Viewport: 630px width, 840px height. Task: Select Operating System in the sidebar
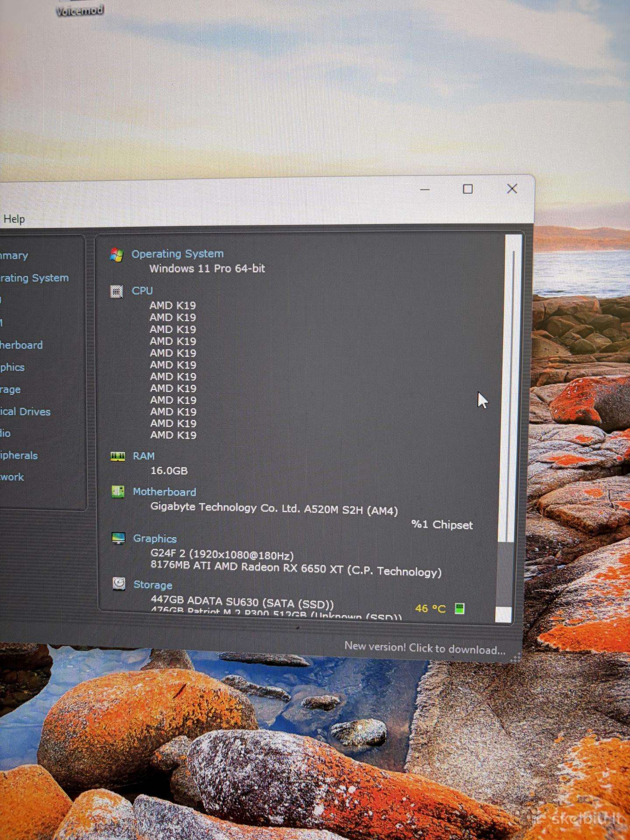point(34,278)
